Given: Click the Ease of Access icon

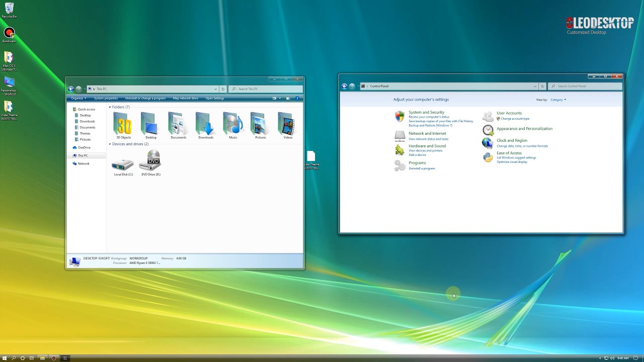Looking at the screenshot, I should click(488, 157).
